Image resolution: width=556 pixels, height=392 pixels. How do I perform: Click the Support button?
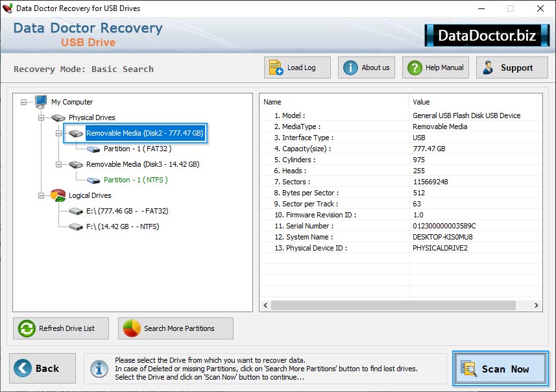512,67
